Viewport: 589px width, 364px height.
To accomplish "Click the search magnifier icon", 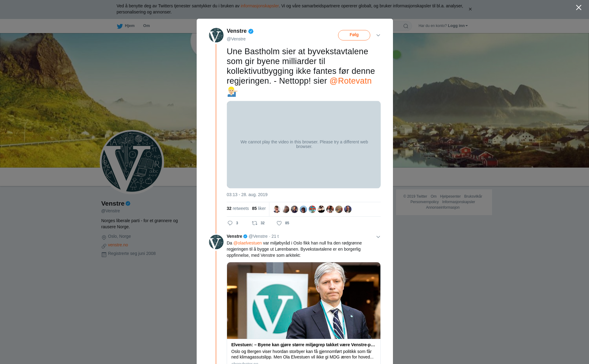I will pos(406,26).
